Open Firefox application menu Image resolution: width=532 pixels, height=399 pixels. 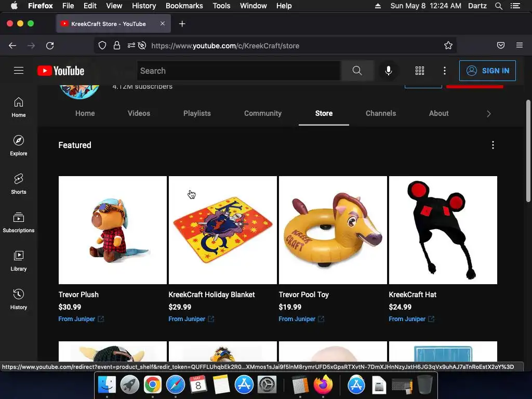[519, 46]
